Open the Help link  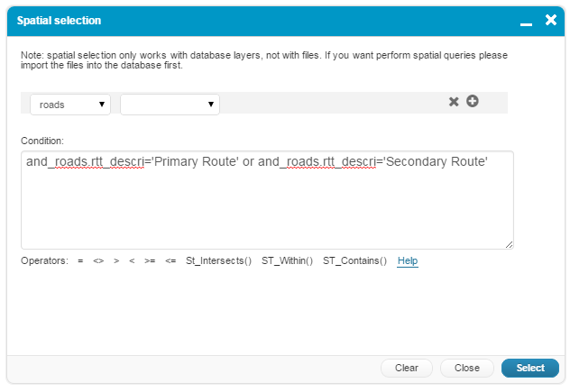[408, 261]
